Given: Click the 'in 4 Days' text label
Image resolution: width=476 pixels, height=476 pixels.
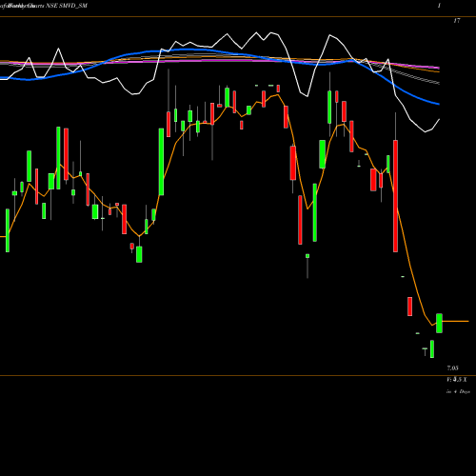Looking at the screenshot, I should coord(458,391).
